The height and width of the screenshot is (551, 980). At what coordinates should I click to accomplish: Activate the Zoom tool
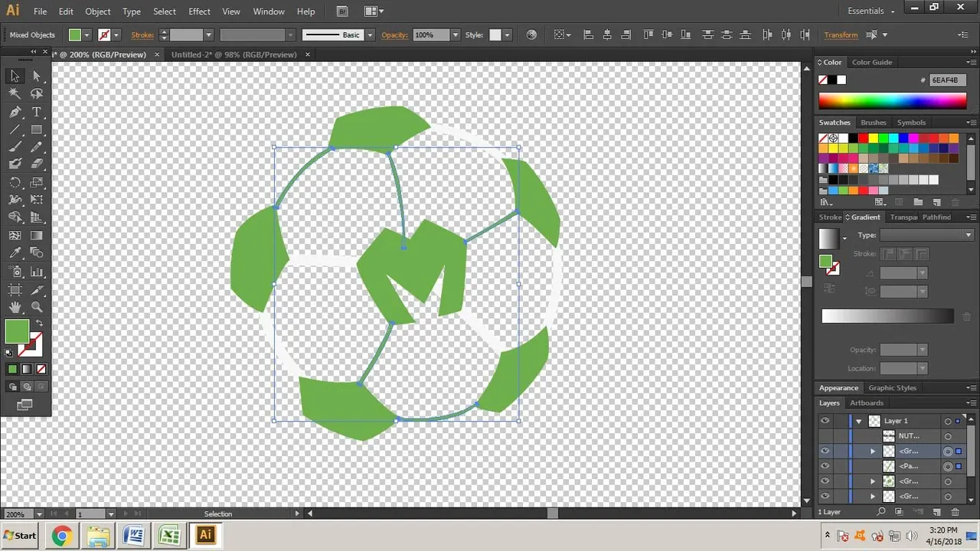pos(36,307)
